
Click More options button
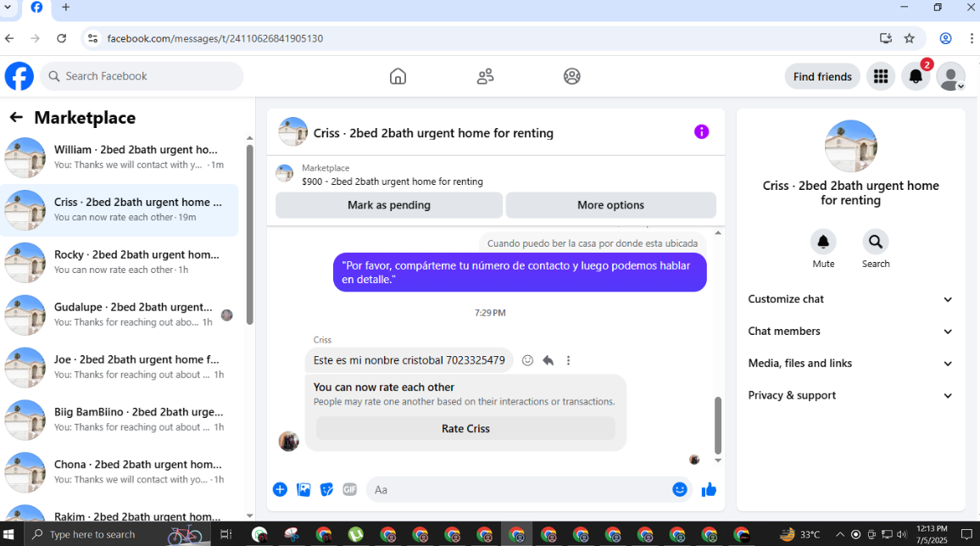(610, 205)
